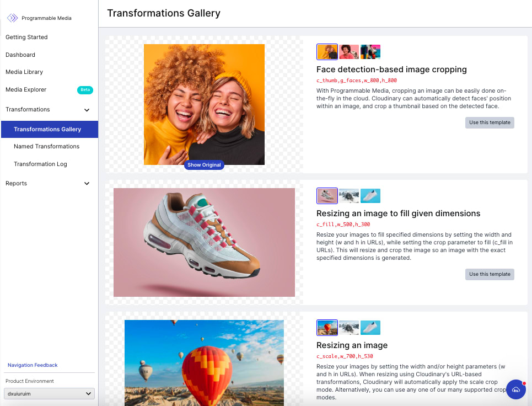This screenshot has width=532, height=406.
Task: Open the Cloudinary help chat bubble
Action: tap(516, 389)
